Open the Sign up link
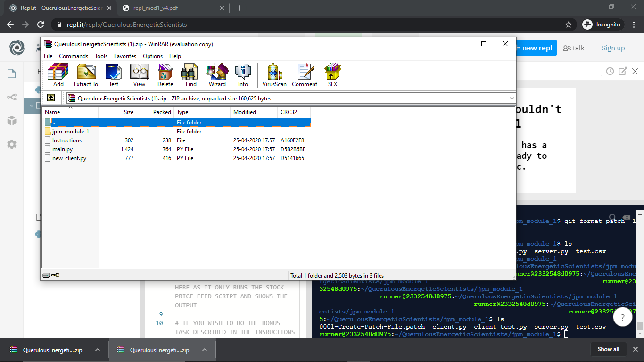The height and width of the screenshot is (362, 644). tap(613, 48)
